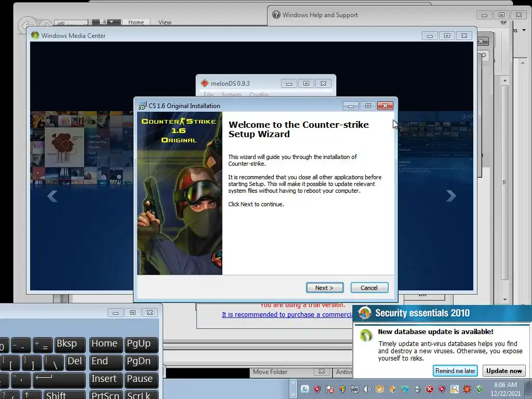Click the Action Center flag tray icon
Screen dimensions: 532x399
330,389
